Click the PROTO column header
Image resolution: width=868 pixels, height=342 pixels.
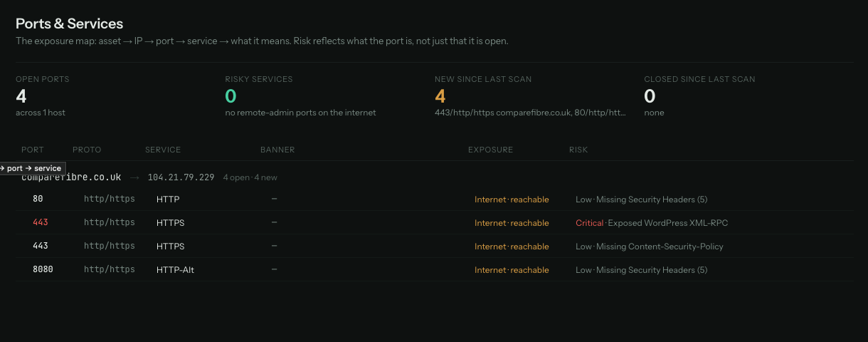[x=87, y=150]
